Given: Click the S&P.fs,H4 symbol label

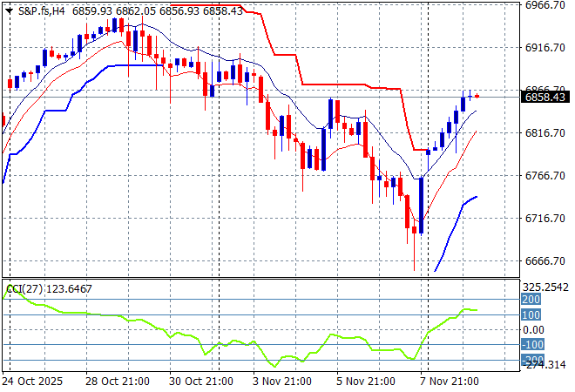Looking at the screenshot, I should 42,11.
